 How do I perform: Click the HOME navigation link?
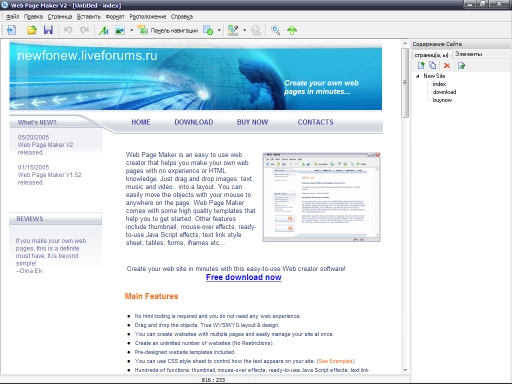[x=141, y=122]
